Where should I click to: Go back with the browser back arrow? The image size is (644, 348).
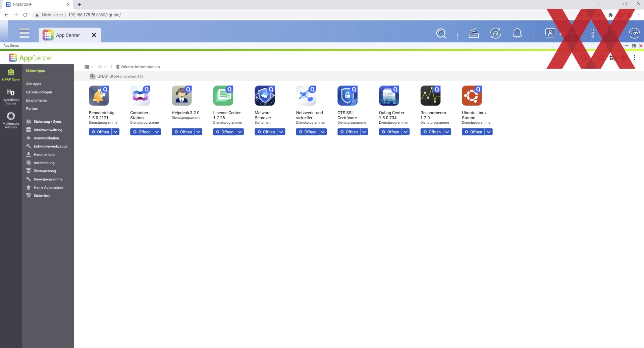[x=6, y=15]
